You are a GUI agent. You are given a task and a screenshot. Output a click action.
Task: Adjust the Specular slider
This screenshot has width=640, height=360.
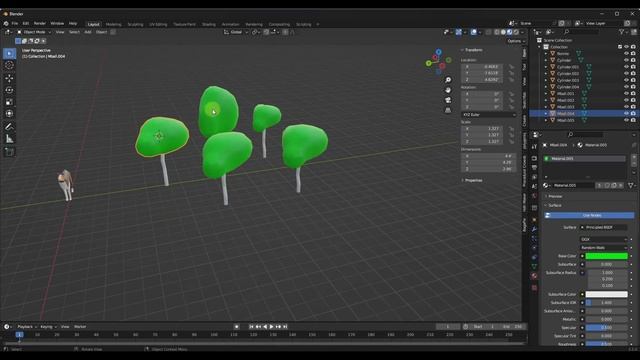pos(607,327)
